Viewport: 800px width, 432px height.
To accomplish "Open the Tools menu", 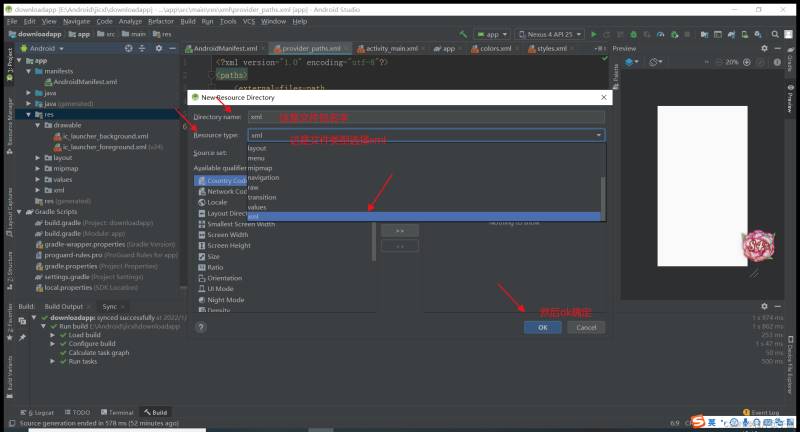I will (228, 21).
